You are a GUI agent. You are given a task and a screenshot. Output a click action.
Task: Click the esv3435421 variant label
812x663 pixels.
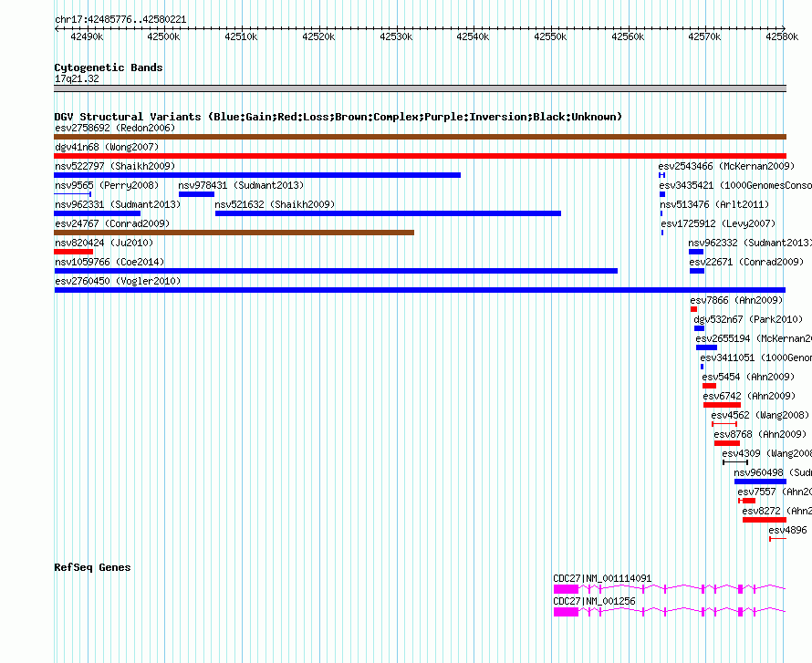pos(734,185)
